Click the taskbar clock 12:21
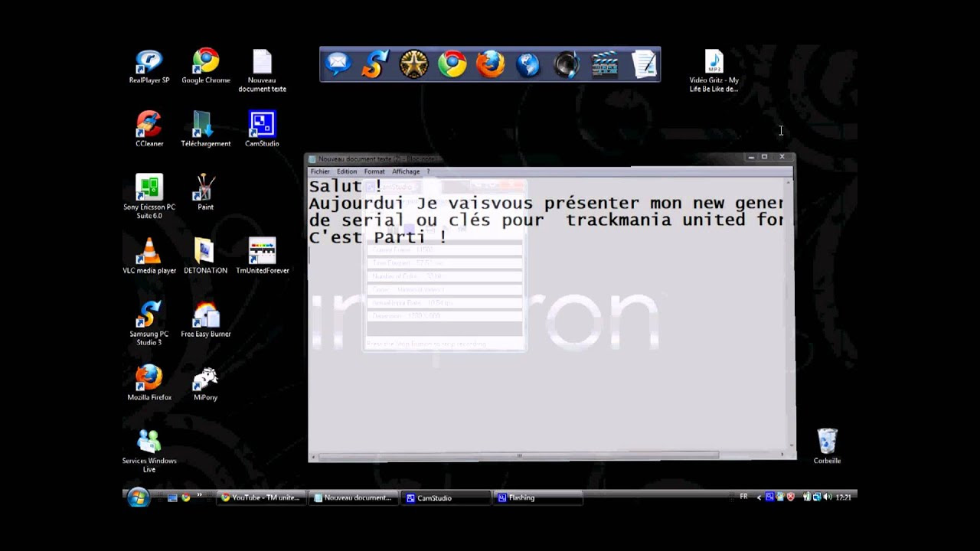Viewport: 980px width, 551px height. click(843, 497)
